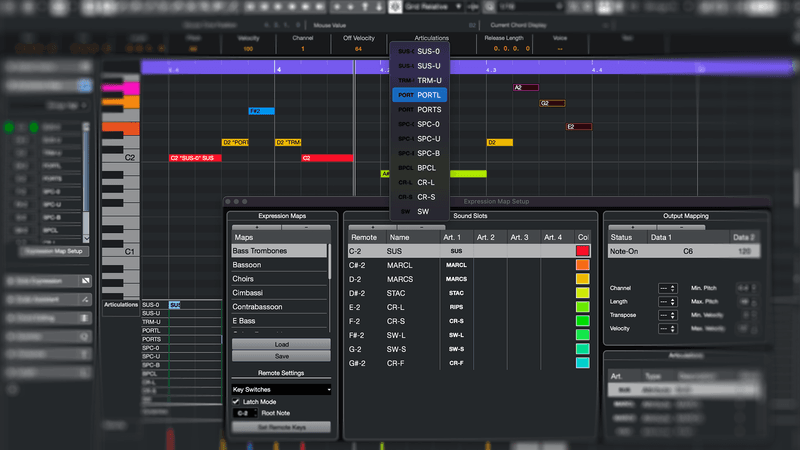The image size is (800, 450).
Task: Pick the yellow color swatch for STAC slot
Action: [x=583, y=293]
